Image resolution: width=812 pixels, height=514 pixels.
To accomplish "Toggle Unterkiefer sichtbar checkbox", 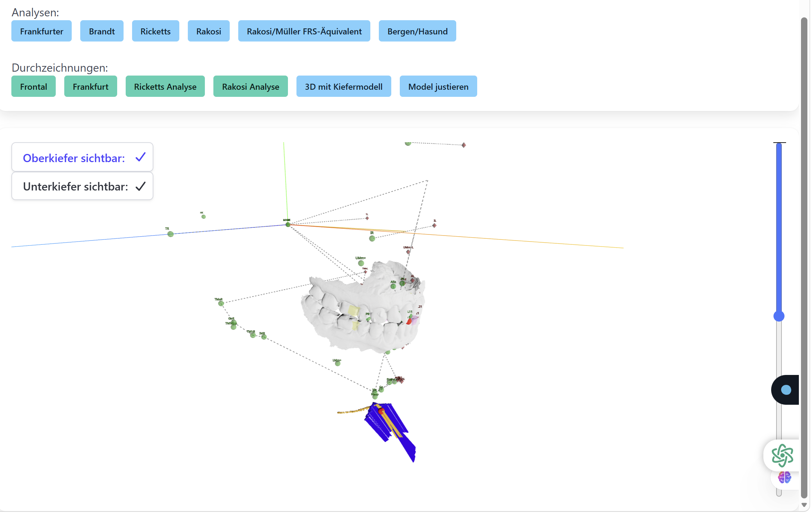I will click(141, 186).
